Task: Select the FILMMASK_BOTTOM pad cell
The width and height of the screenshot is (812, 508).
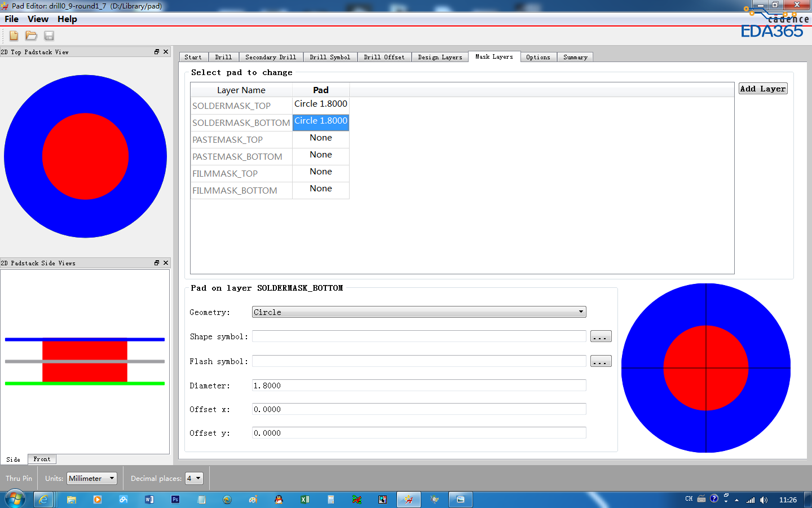Action: (x=321, y=190)
